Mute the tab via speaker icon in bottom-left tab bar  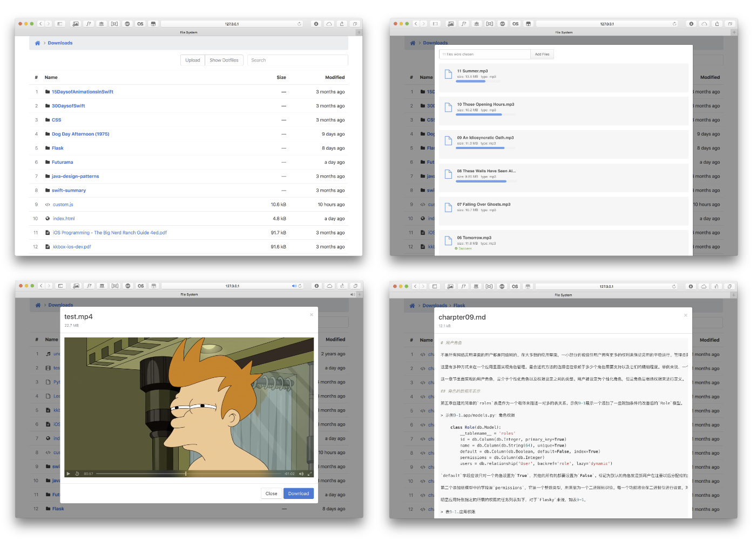point(352,294)
